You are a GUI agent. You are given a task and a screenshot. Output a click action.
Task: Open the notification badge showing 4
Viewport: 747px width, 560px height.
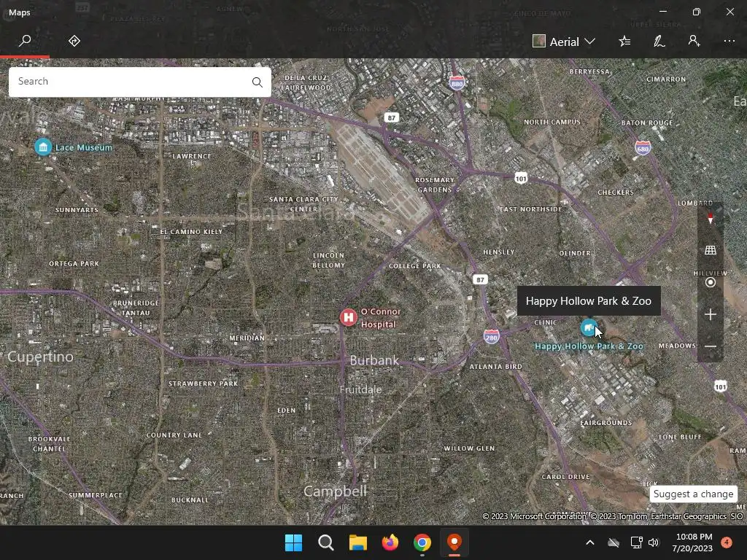tap(727, 542)
